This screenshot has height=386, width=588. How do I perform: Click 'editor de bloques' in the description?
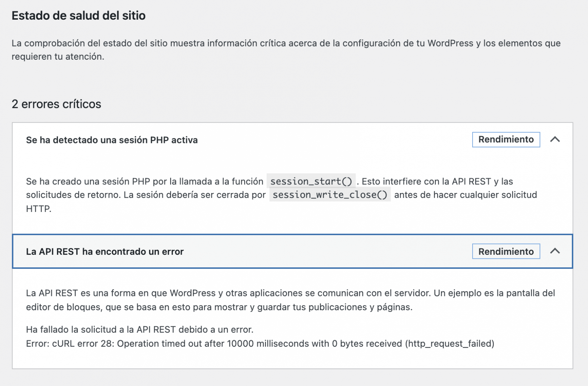[63, 307]
